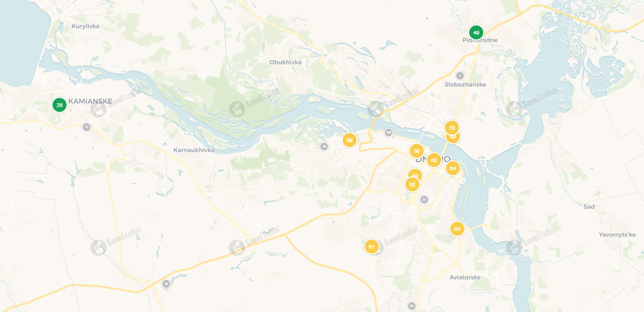Open the yellow 61 air quality marker
Screen dimensions: 644x312
(371, 247)
